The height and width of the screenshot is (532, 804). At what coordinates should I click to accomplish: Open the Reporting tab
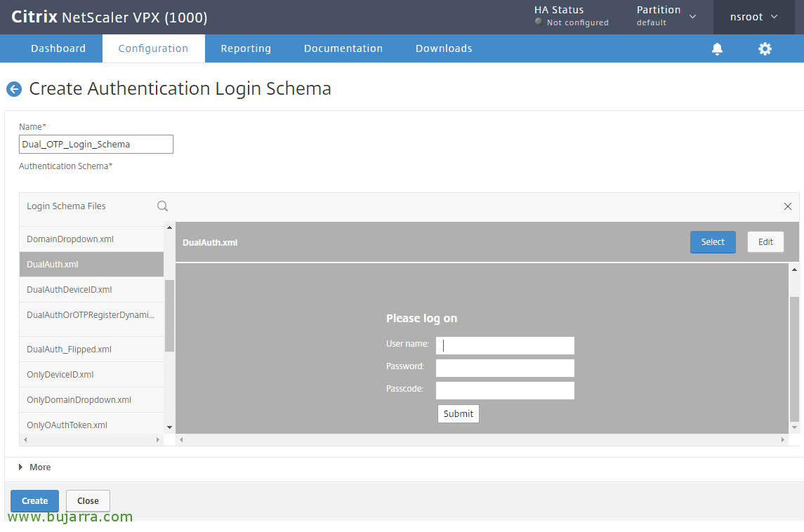click(246, 48)
